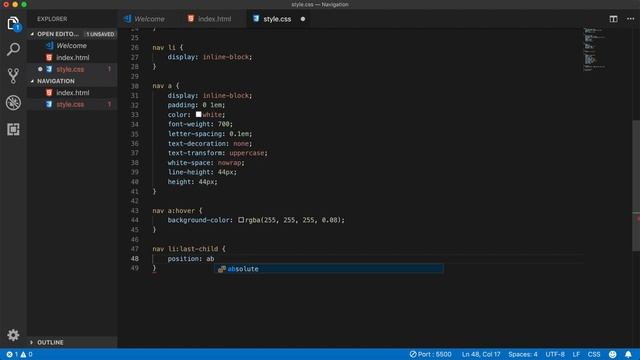Viewport: 640px width, 360px height.
Task: Open Welcome under Open Editors
Action: tap(71, 46)
